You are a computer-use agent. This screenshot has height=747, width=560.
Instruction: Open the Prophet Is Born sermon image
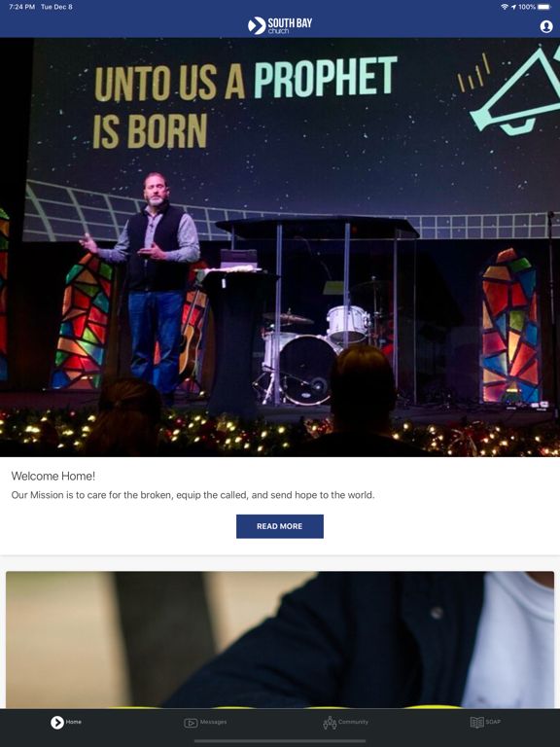point(280,247)
